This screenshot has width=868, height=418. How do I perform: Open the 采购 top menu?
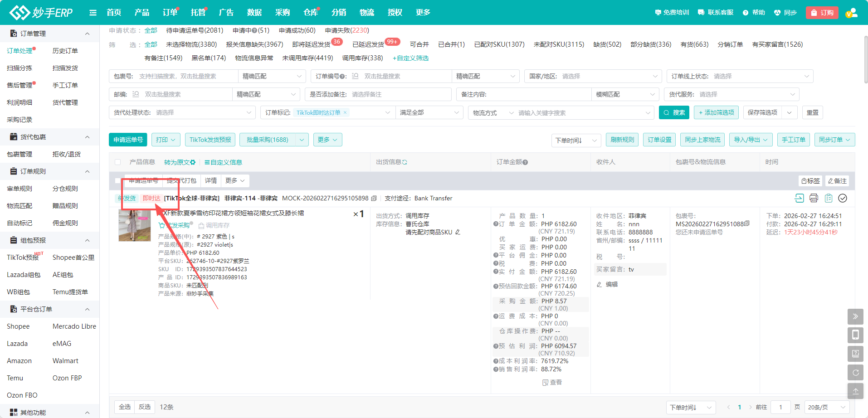(282, 13)
